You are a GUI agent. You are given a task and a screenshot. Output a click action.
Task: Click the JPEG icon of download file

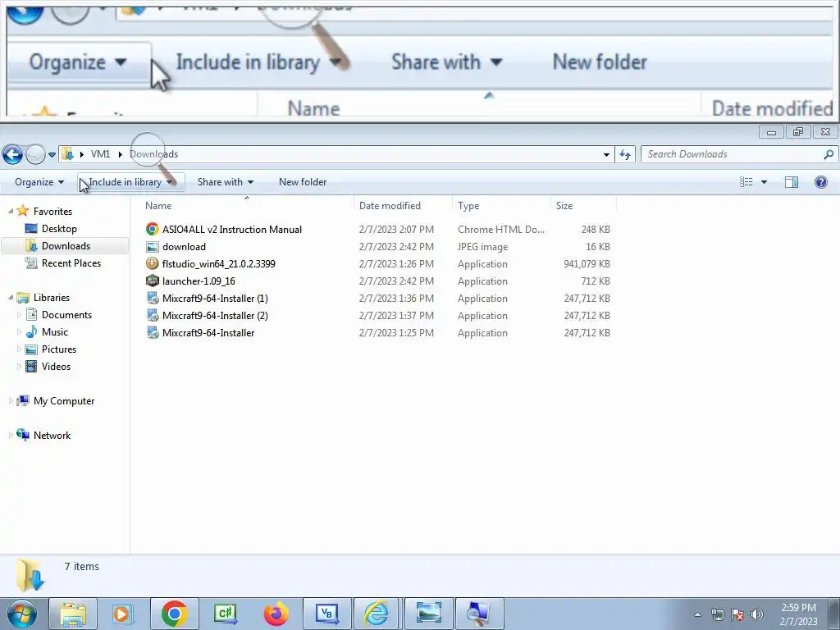[153, 246]
